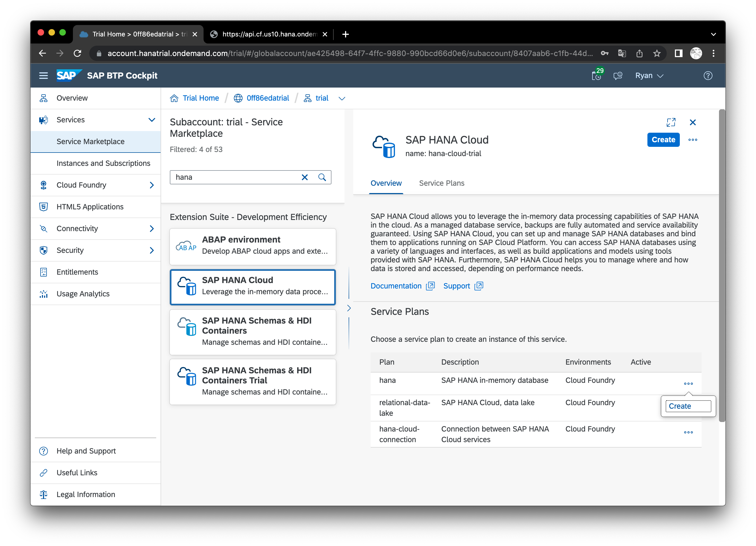Click the feedback chat icon in header
This screenshot has width=756, height=546.
coord(618,76)
